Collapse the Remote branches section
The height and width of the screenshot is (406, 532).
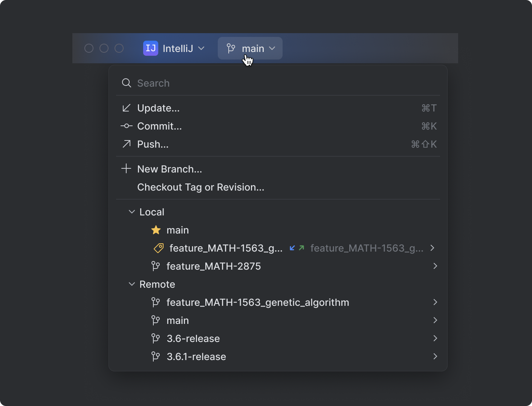point(131,284)
